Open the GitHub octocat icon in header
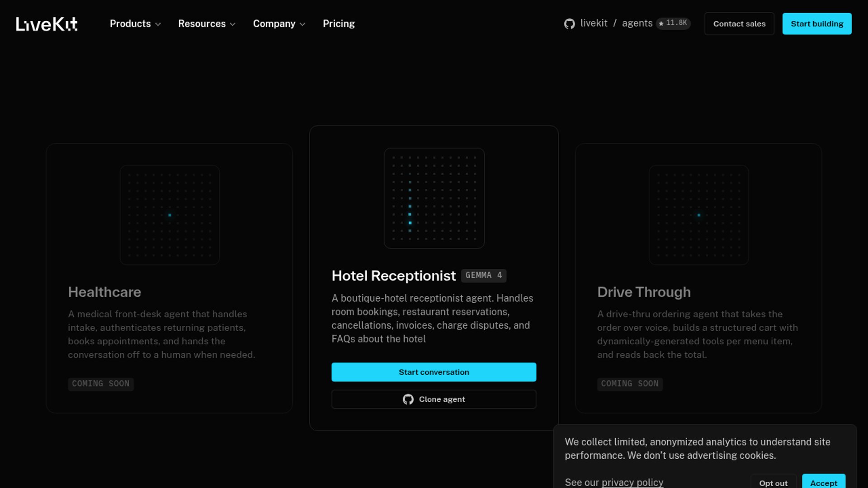 [569, 24]
